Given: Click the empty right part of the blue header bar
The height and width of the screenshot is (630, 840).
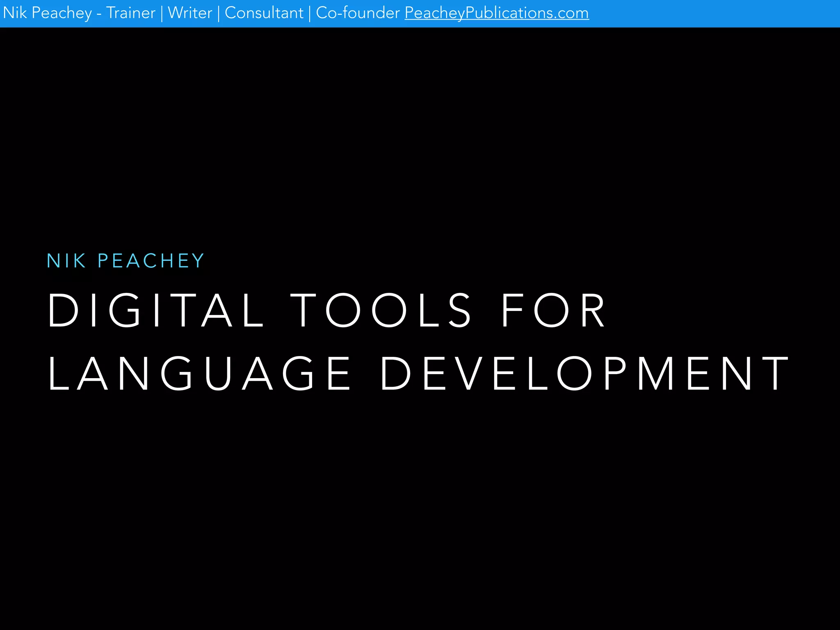Looking at the screenshot, I should pos(718,13).
